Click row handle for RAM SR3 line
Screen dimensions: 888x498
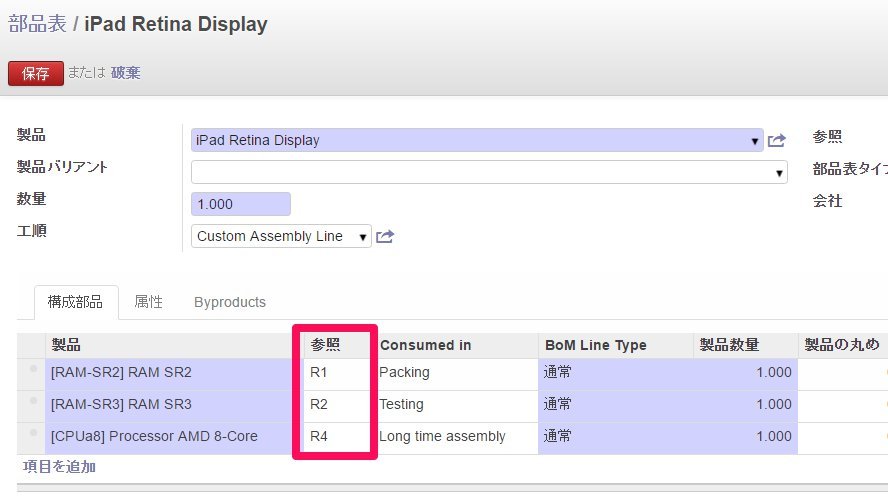tap(33, 401)
